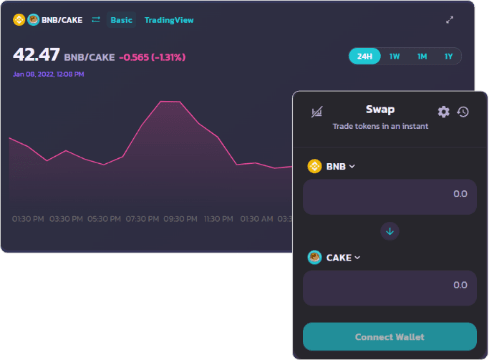The image size is (489, 360).
Task: Focus the CAKE amount input field
Action: pyautogui.click(x=390, y=288)
